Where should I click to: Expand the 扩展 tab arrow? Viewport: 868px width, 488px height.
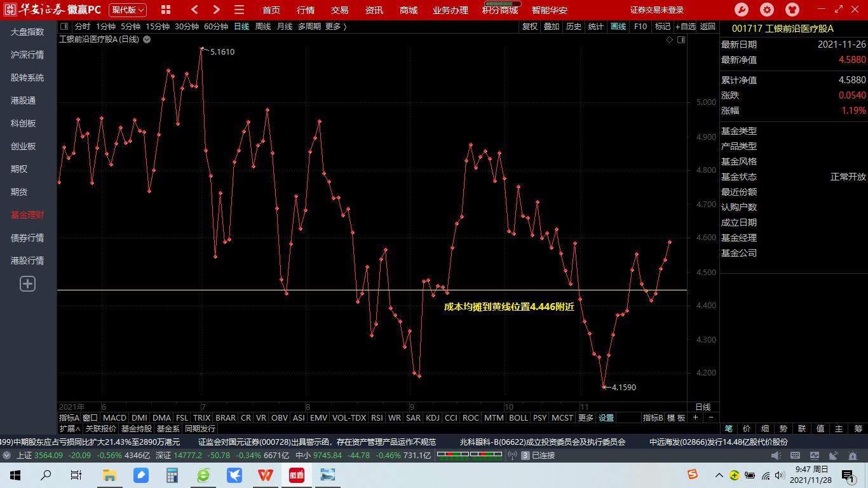point(71,429)
